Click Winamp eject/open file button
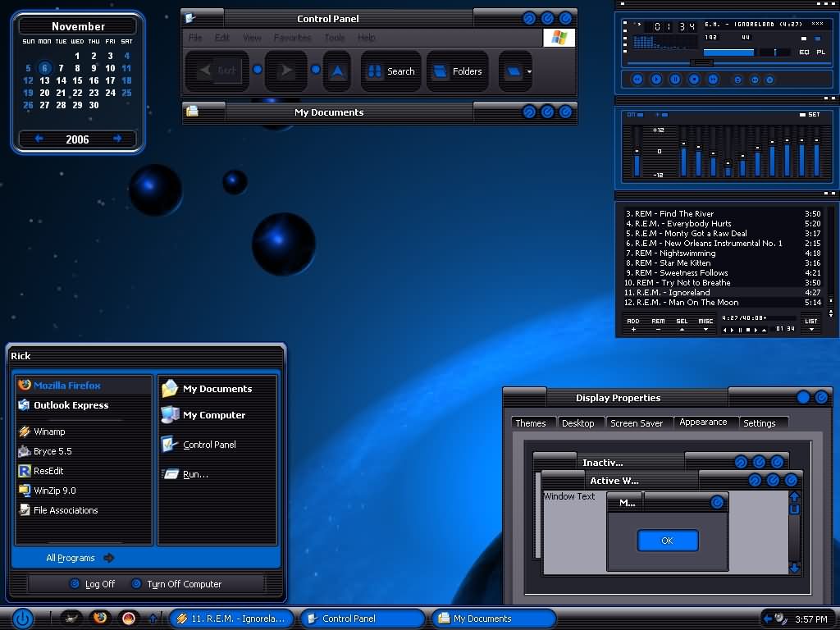Viewport: 840px width, 630px height. tap(737, 80)
